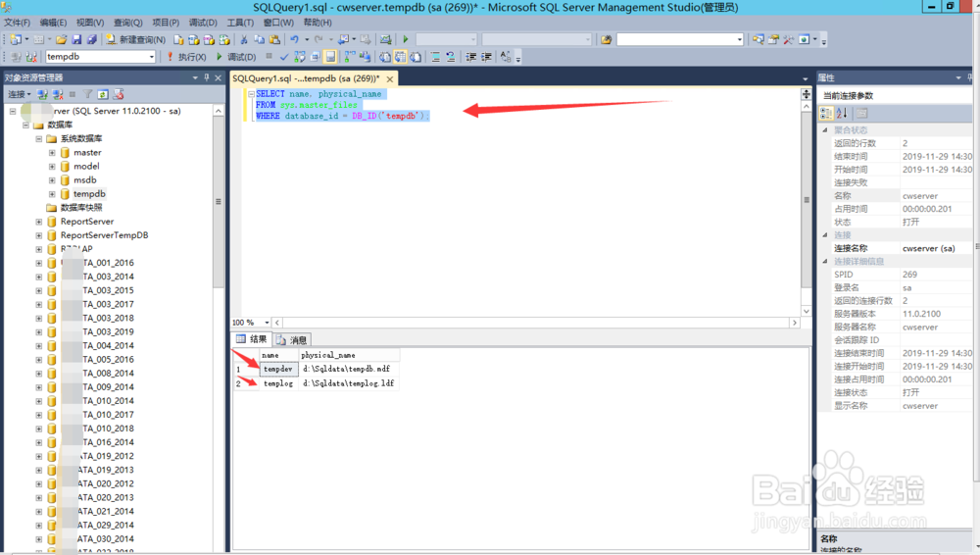
Task: Open the 视图(V) menu
Action: pyautogui.click(x=90, y=23)
